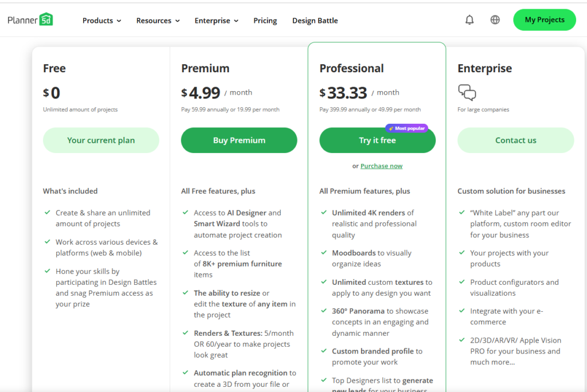Go to the Design Battle page
Image resolution: width=587 pixels, height=392 pixels.
315,20
